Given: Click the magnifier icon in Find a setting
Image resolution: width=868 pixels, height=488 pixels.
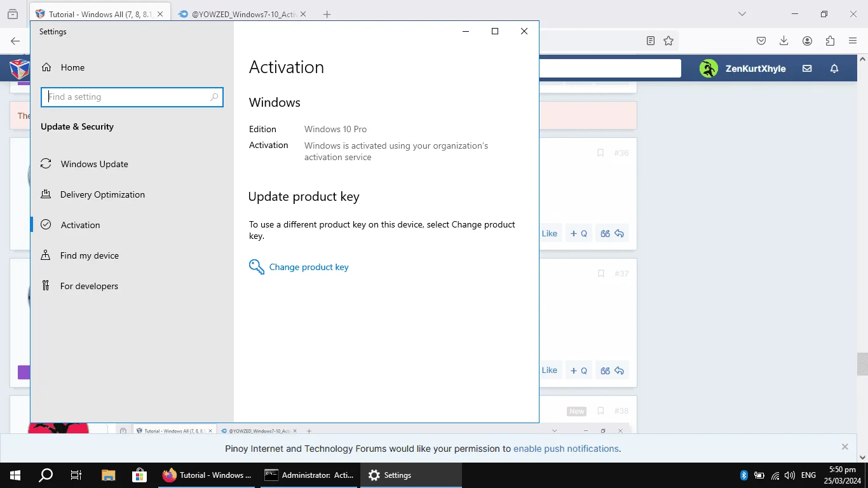Looking at the screenshot, I should [214, 97].
